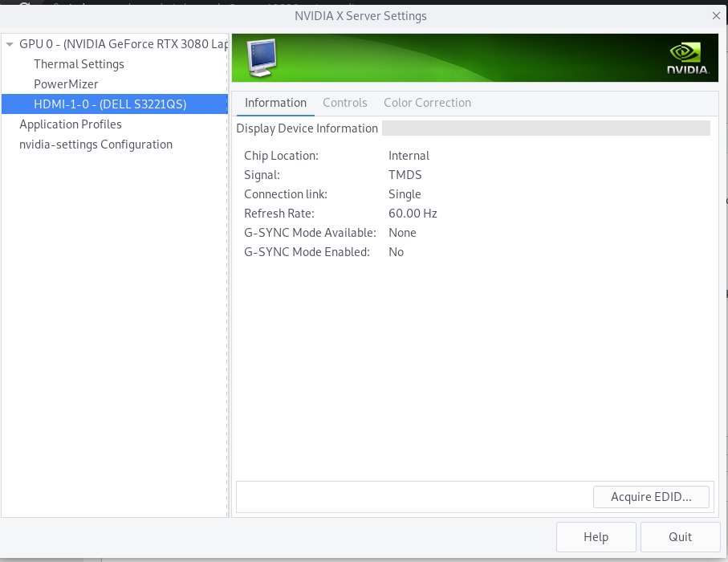Click the 60.00 Hz refresh rate value
The height and width of the screenshot is (562, 728).
click(413, 214)
